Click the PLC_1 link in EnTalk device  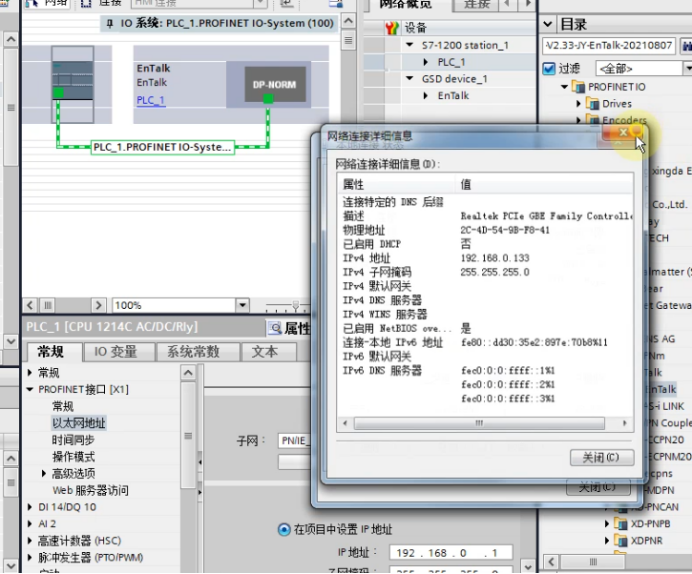click(150, 100)
